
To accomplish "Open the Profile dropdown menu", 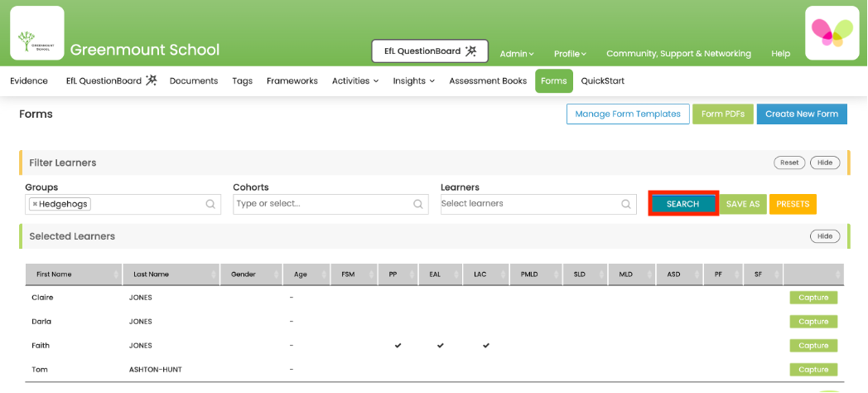I will tap(570, 54).
